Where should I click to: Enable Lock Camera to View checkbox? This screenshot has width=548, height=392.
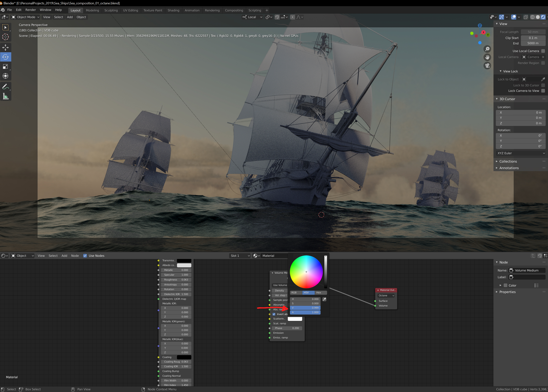click(543, 91)
